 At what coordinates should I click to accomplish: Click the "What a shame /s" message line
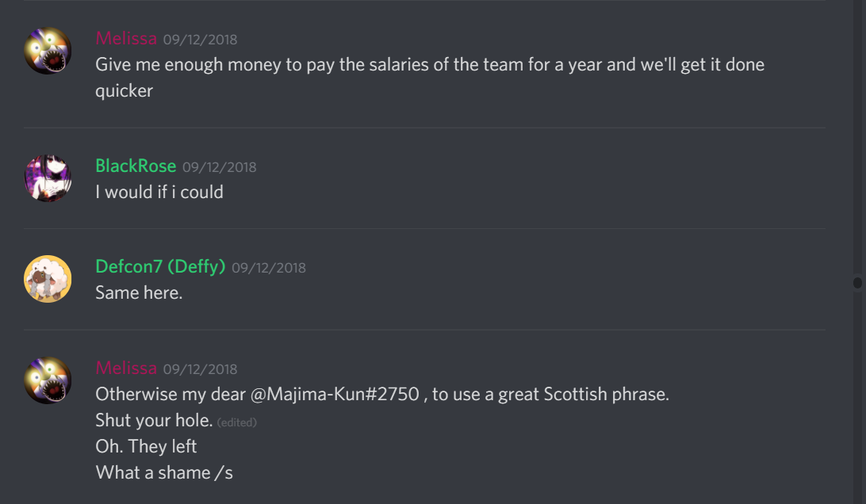[164, 472]
